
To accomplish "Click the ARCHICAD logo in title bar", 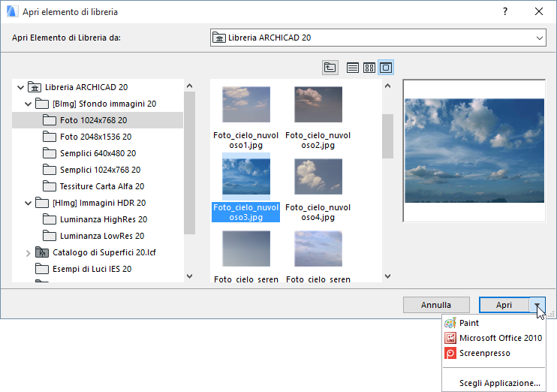I will (12, 12).
